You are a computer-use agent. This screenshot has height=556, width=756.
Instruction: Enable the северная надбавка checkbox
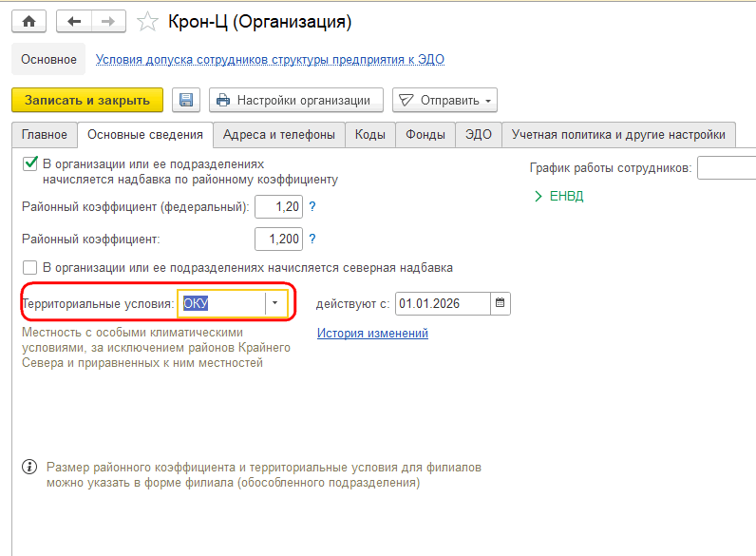29,267
